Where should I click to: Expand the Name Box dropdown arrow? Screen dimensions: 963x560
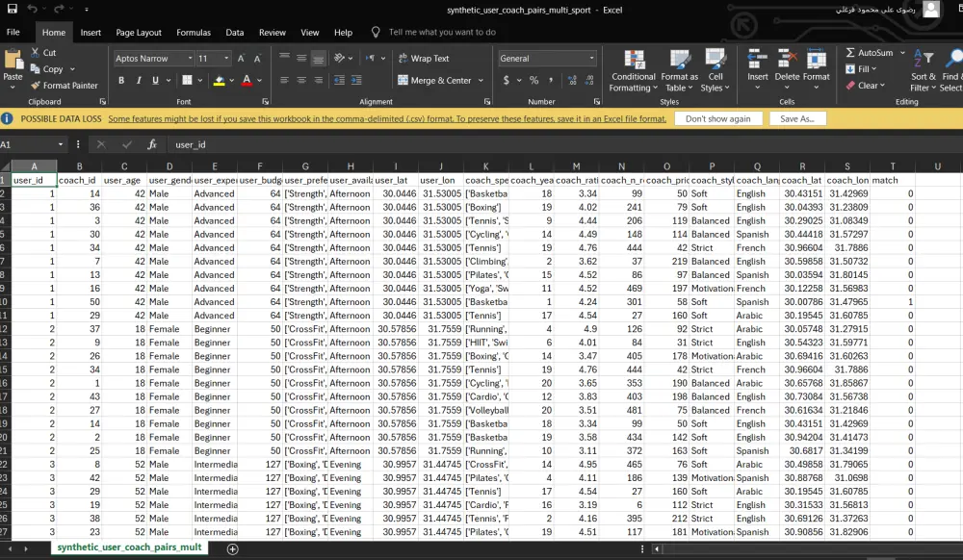(x=60, y=144)
